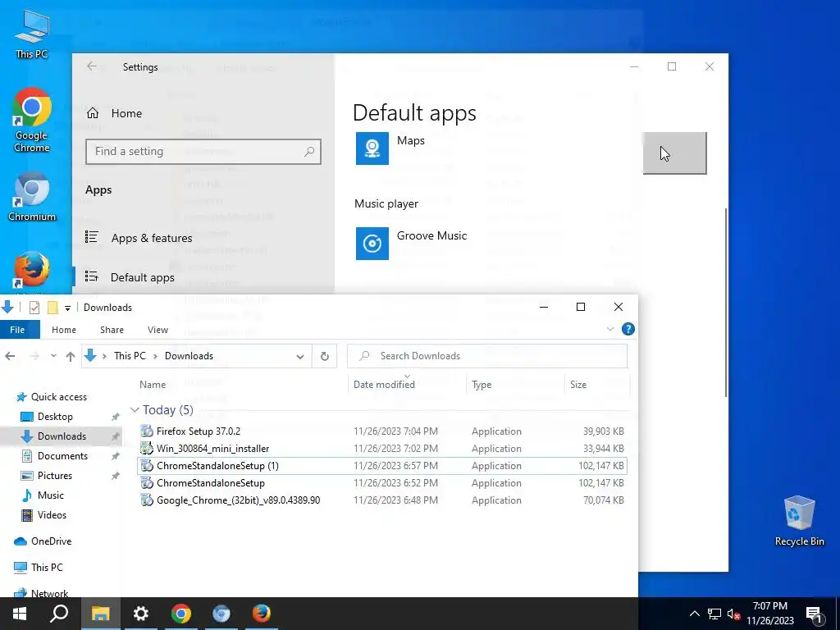
Task: Navigate forward in Explorer
Action: click(34, 356)
